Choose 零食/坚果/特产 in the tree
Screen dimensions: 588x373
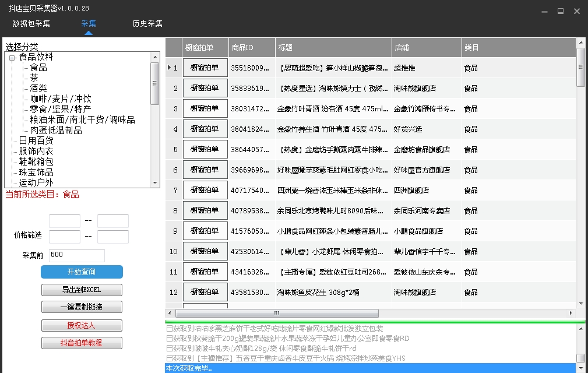(x=61, y=110)
